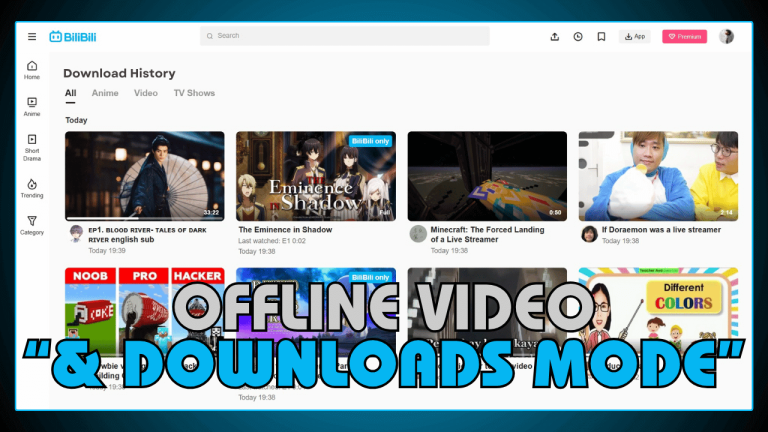Switch to the Anime tab

(105, 93)
